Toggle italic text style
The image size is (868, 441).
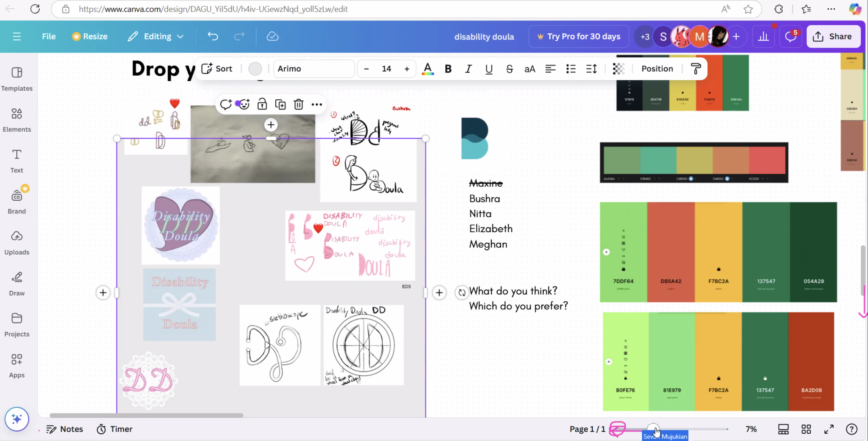click(468, 69)
